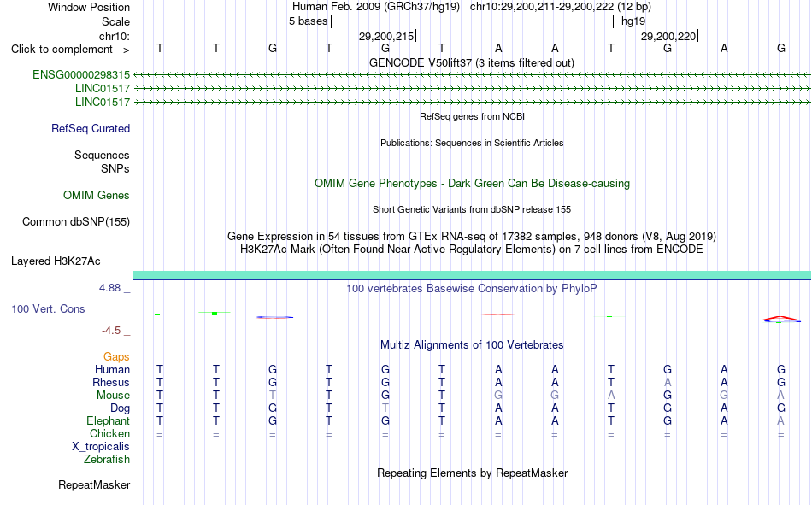Click the Sequences track label
Screen dimensions: 812x505
(x=102, y=155)
